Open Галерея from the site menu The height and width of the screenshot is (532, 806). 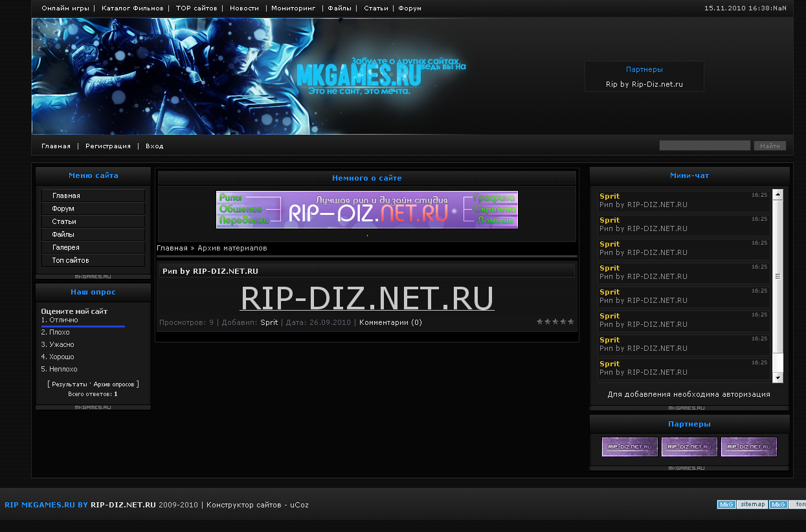93,247
